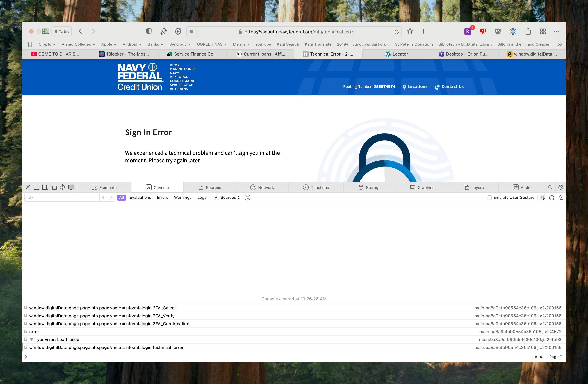Viewport: 588px width, 384px height.
Task: Click the inspector settings gear icon
Action: [560, 188]
